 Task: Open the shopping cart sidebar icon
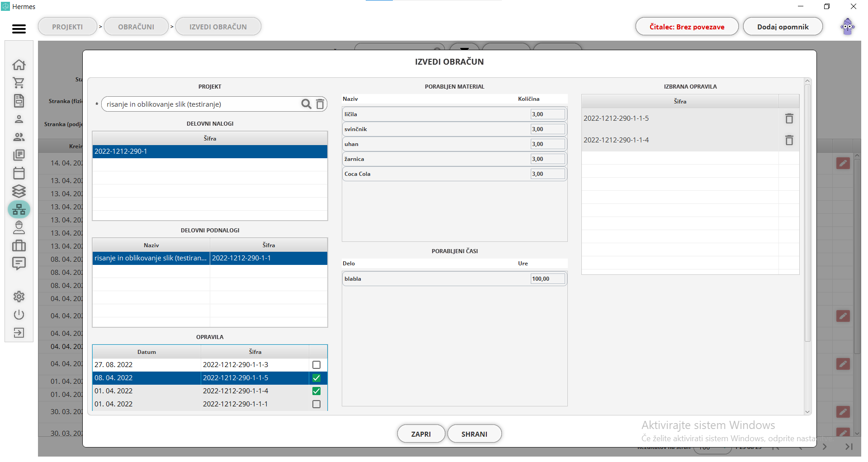point(19,83)
